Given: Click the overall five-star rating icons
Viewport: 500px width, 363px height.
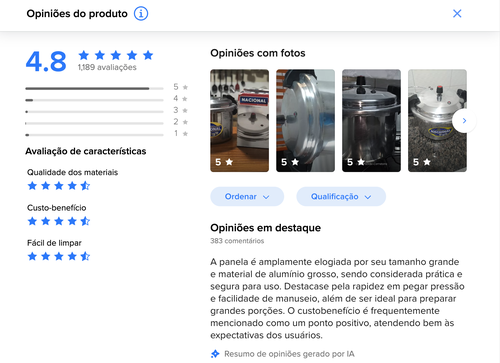Looking at the screenshot, I should 116,55.
